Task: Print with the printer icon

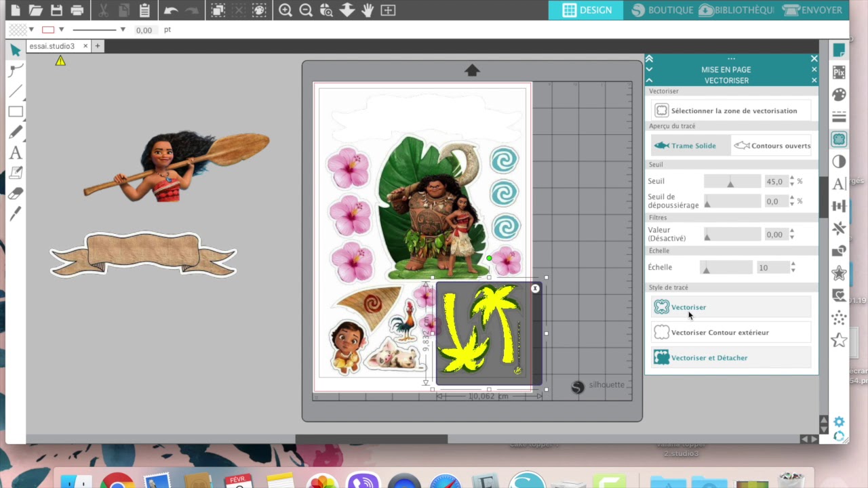Action: (77, 10)
